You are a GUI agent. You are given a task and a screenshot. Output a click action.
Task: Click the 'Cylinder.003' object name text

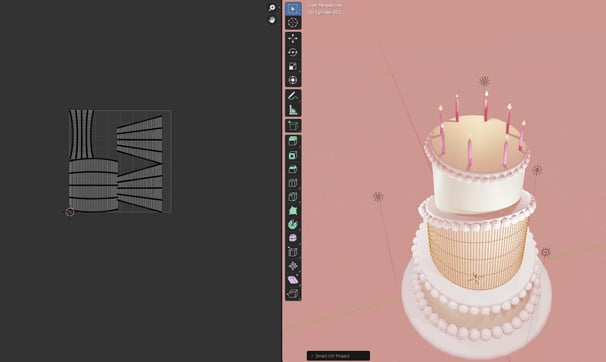tap(325, 12)
